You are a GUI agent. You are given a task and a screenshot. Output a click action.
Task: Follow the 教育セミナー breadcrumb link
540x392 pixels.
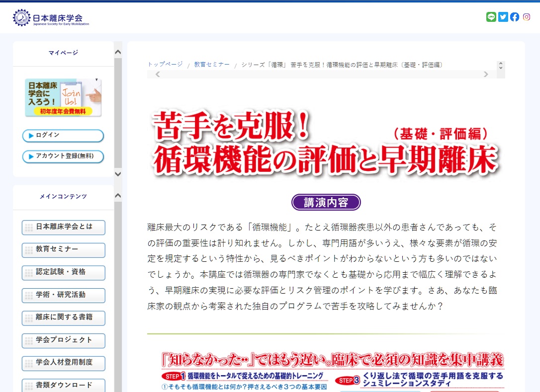click(x=212, y=65)
